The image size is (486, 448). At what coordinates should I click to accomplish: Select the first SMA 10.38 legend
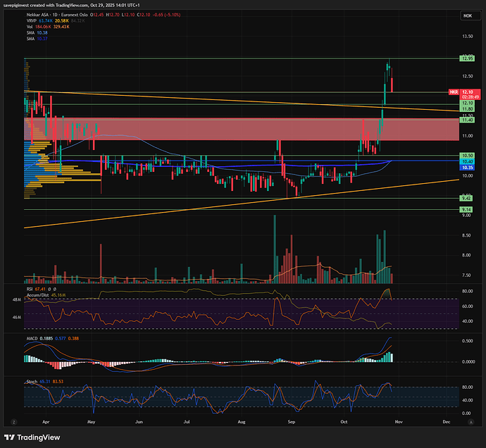point(31,33)
